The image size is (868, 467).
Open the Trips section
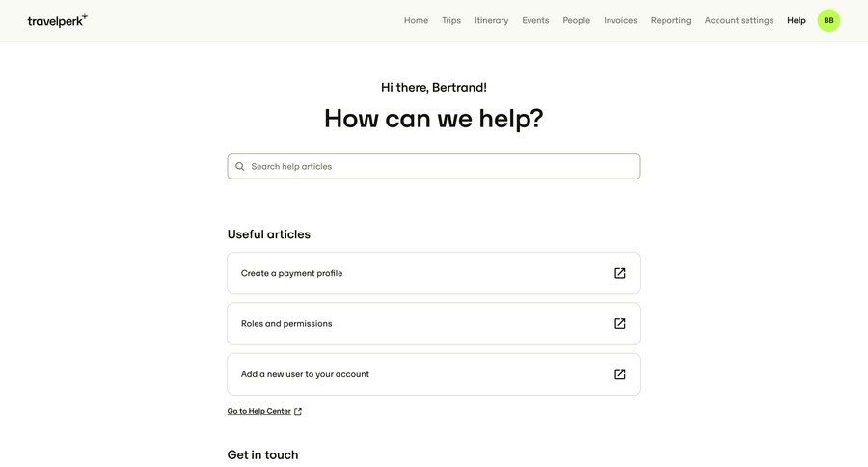point(451,20)
